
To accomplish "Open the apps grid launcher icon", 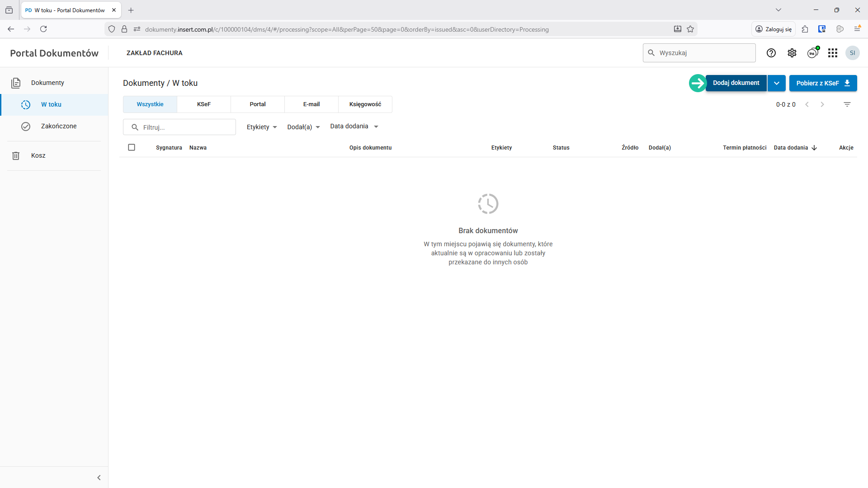I will point(833,53).
